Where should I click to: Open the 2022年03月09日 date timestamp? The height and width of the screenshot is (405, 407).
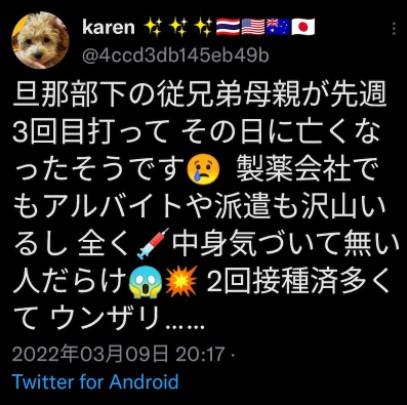tap(90, 354)
